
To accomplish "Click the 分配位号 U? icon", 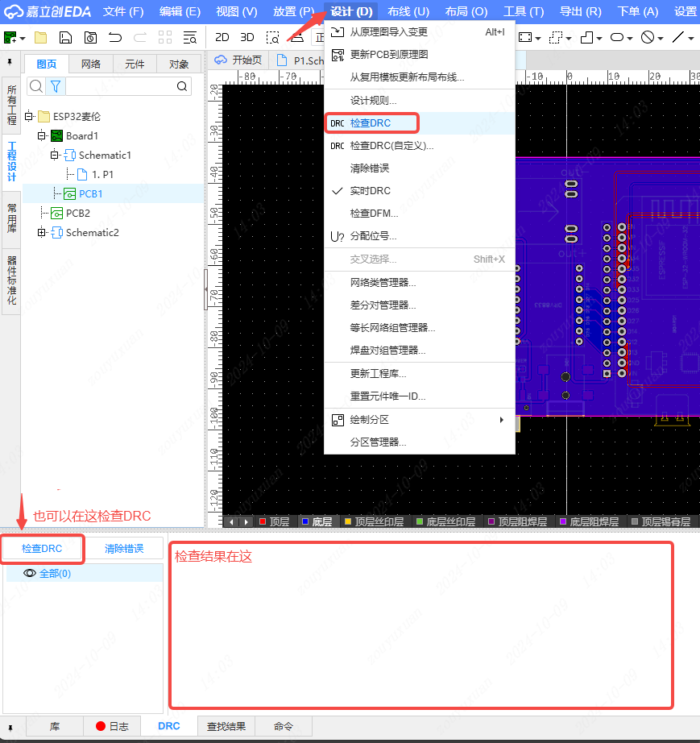I will click(x=338, y=236).
